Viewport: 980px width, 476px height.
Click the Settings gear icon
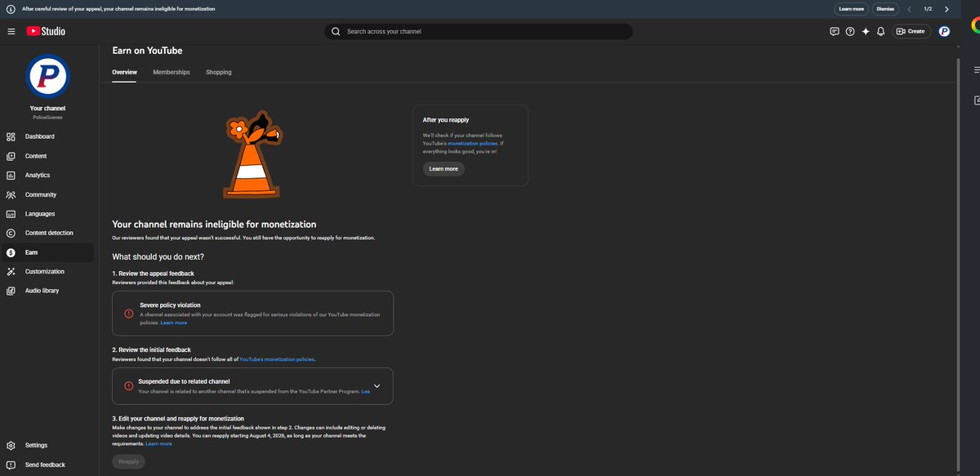[x=11, y=445]
